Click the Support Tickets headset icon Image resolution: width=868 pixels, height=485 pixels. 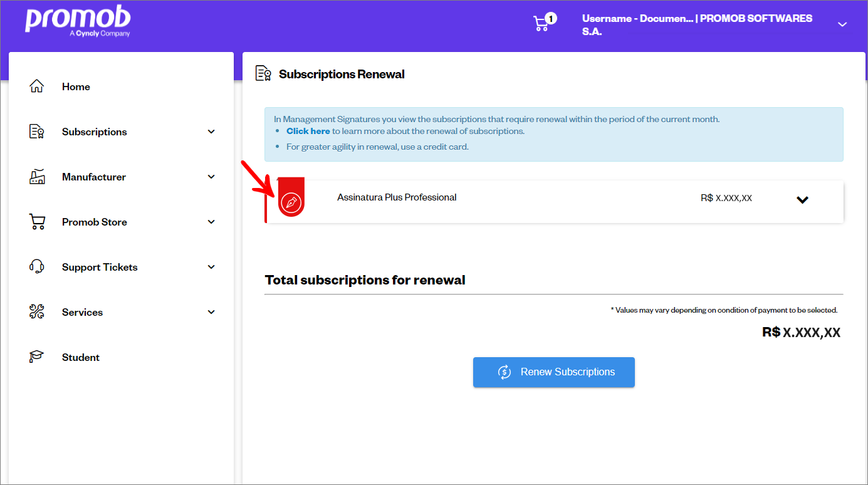pyautogui.click(x=37, y=267)
